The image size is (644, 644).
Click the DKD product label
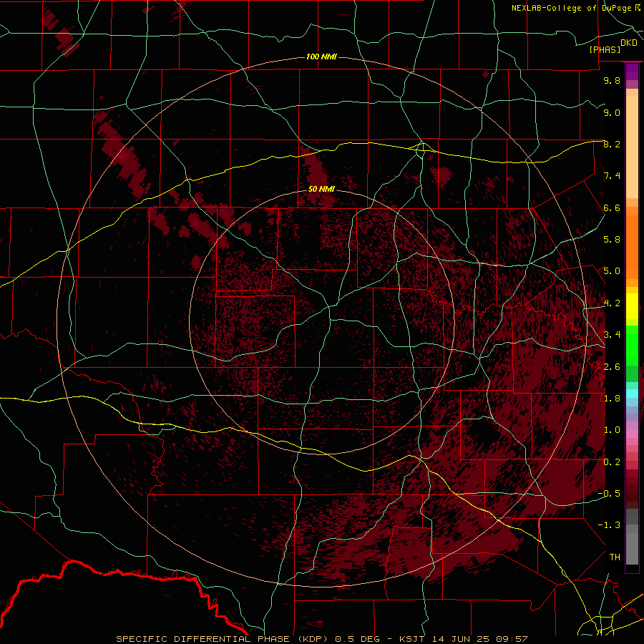[x=629, y=43]
